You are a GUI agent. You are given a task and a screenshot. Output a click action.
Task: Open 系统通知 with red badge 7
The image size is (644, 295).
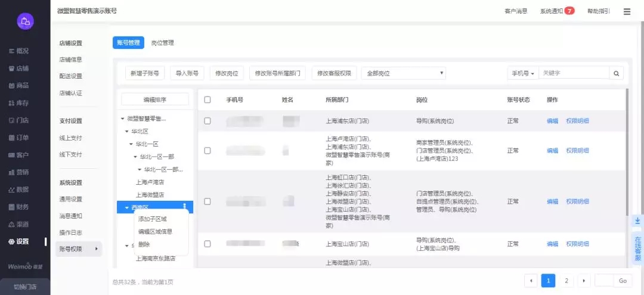click(557, 11)
